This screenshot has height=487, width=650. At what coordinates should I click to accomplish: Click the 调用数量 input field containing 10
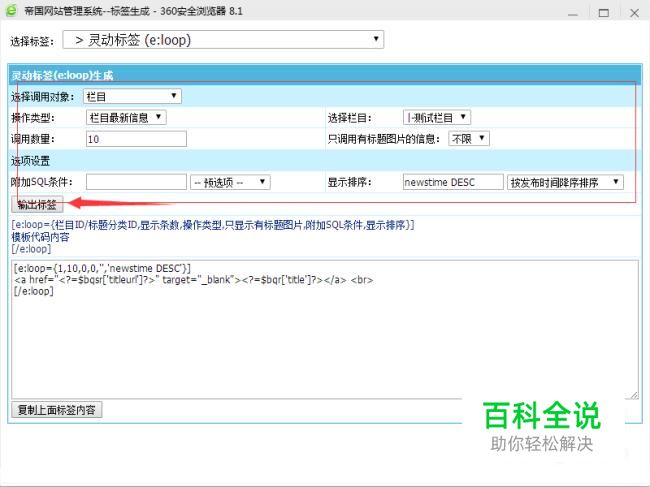[136, 139]
